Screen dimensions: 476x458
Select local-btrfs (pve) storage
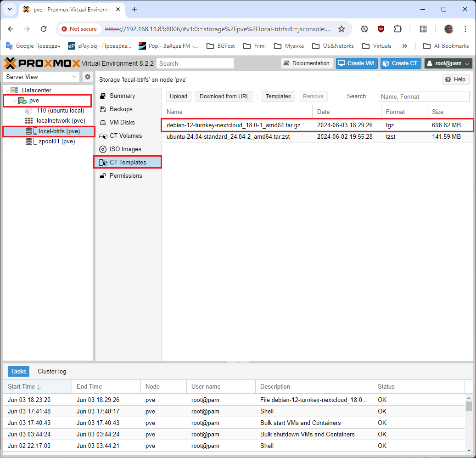click(x=59, y=131)
